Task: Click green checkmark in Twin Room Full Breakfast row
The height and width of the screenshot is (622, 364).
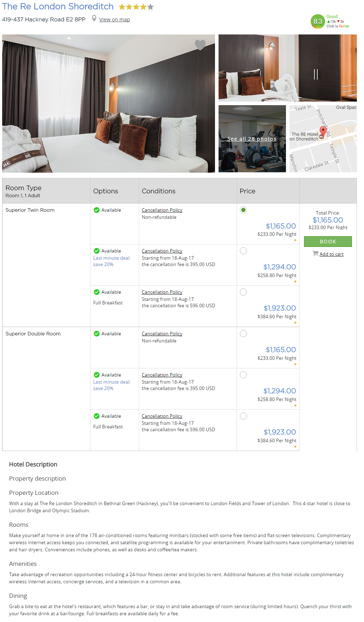Action: tap(96, 292)
